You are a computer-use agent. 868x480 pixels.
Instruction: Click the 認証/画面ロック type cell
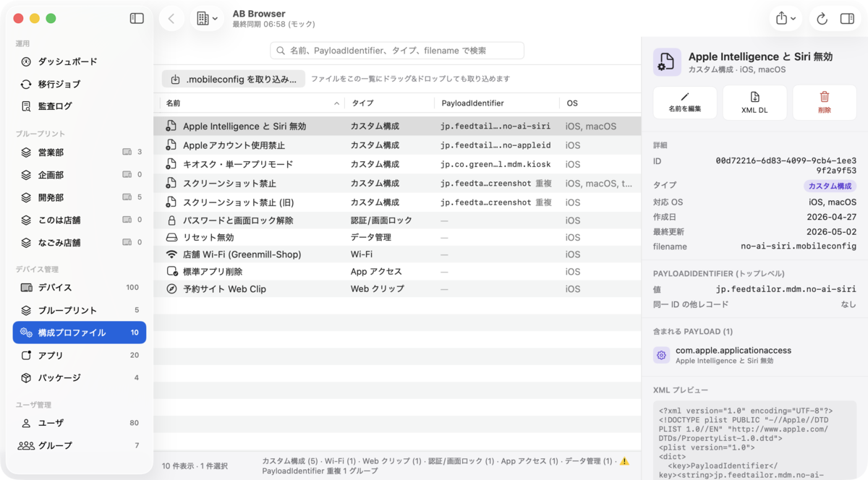[x=381, y=220]
